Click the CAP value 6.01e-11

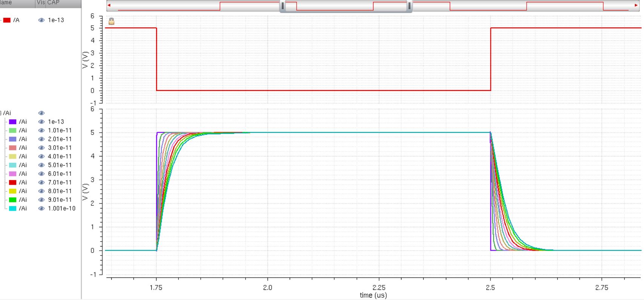[x=60, y=174]
